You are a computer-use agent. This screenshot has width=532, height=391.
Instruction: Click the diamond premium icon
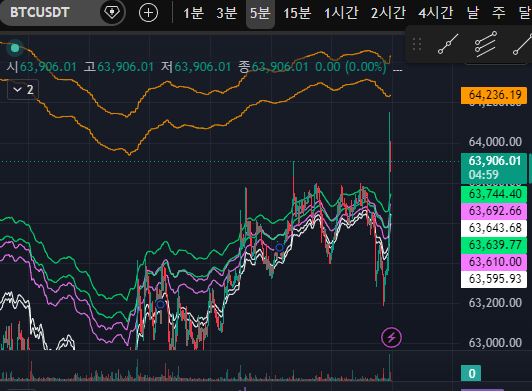(x=112, y=13)
